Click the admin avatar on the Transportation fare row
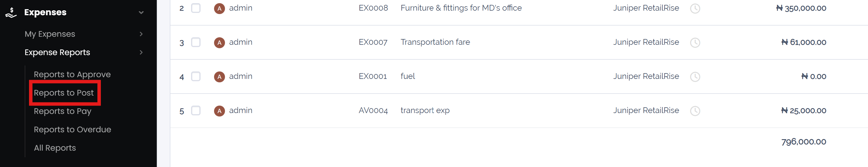The image size is (868, 167). (219, 42)
